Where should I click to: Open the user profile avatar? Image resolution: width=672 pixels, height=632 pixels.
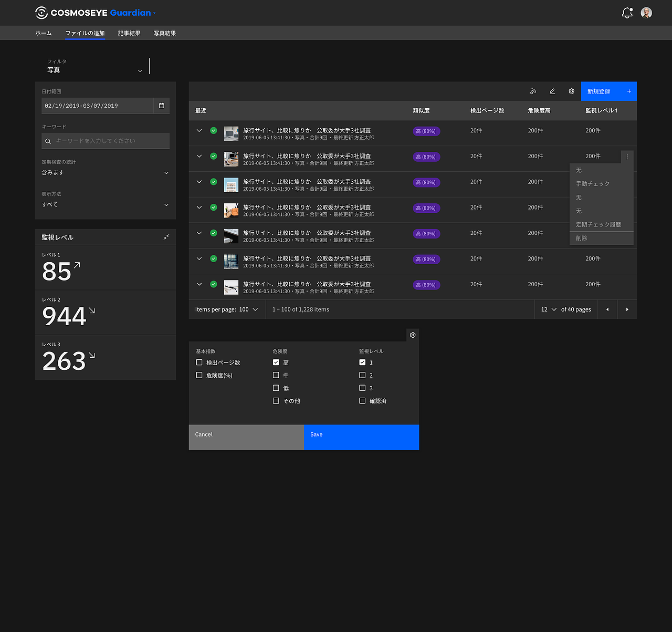pos(646,13)
